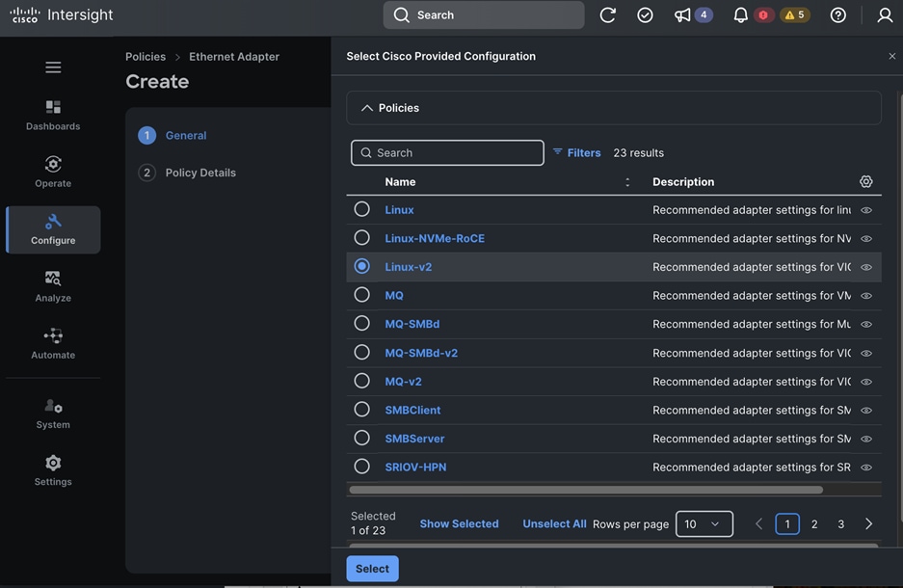Select page 1 of results
This screenshot has width=903, height=588.
pos(786,524)
